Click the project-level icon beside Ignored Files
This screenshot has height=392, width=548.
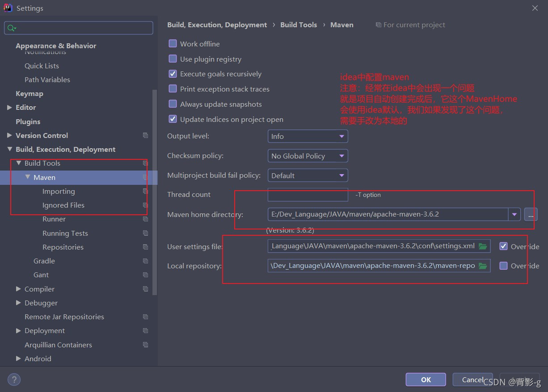coord(145,205)
